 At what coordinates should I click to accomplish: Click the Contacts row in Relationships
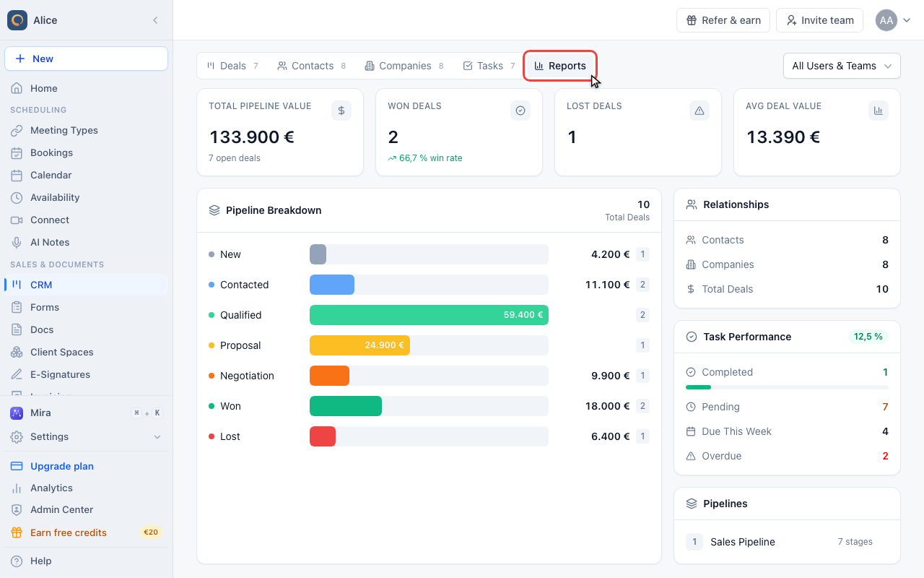(x=787, y=240)
